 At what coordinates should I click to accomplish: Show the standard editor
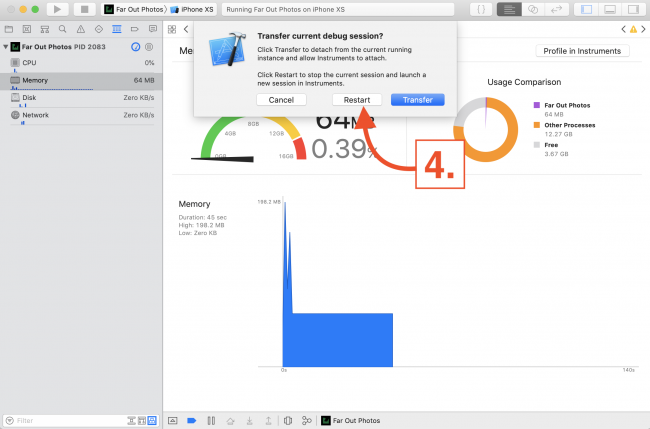tap(509, 9)
